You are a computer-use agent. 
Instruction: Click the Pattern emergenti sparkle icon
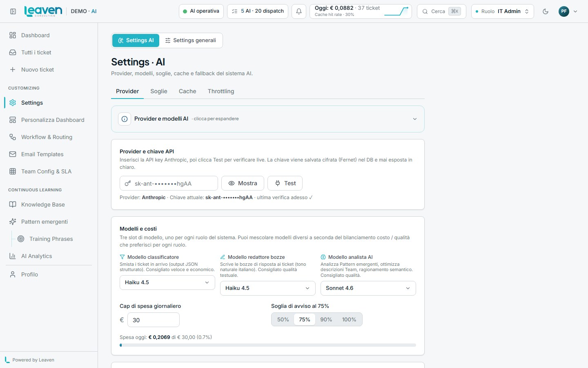tap(13, 222)
